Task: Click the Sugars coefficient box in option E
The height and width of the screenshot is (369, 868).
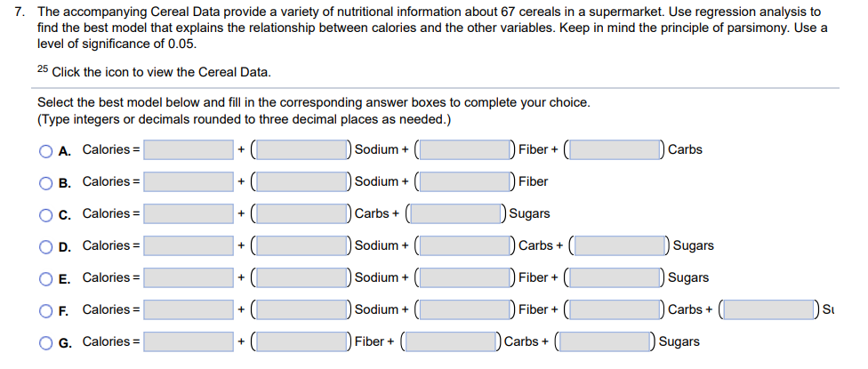Action: point(615,277)
